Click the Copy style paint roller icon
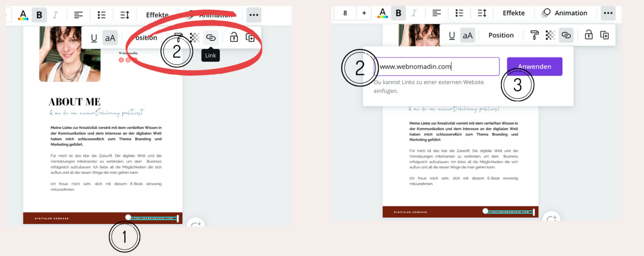The height and width of the screenshot is (256, 644). (534, 35)
